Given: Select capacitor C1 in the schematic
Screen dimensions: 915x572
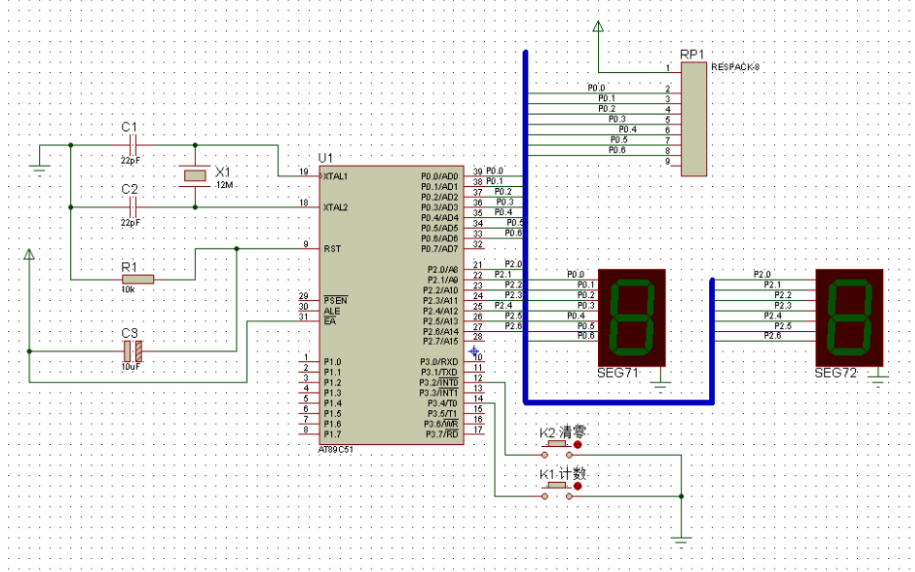Looking at the screenshot, I should (132, 145).
